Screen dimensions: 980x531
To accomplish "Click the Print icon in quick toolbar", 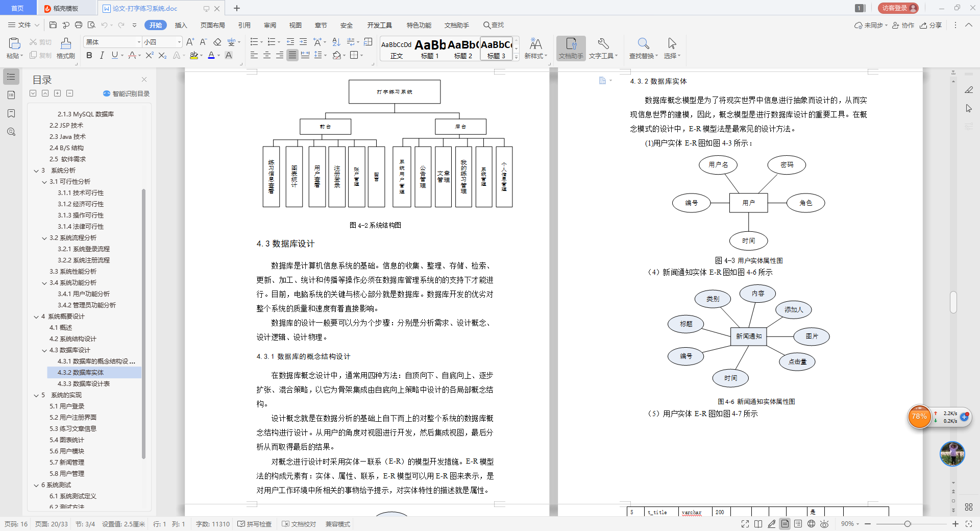I will (79, 25).
